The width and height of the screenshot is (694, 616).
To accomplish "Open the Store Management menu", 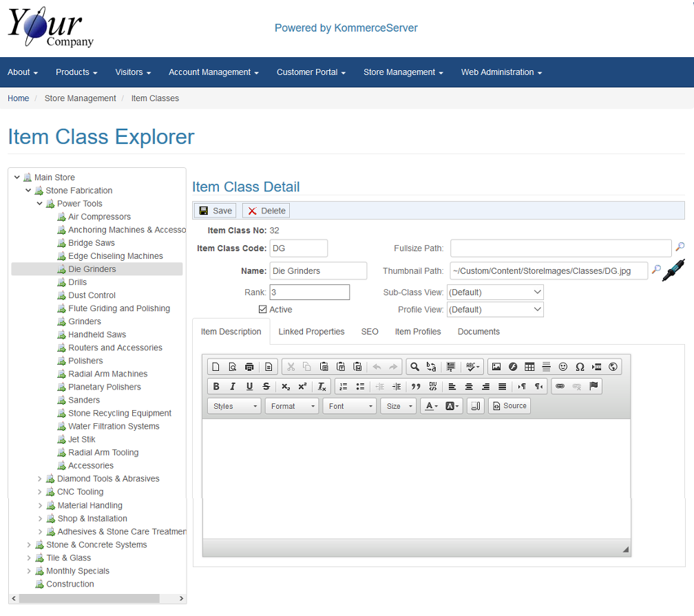I will [x=403, y=72].
